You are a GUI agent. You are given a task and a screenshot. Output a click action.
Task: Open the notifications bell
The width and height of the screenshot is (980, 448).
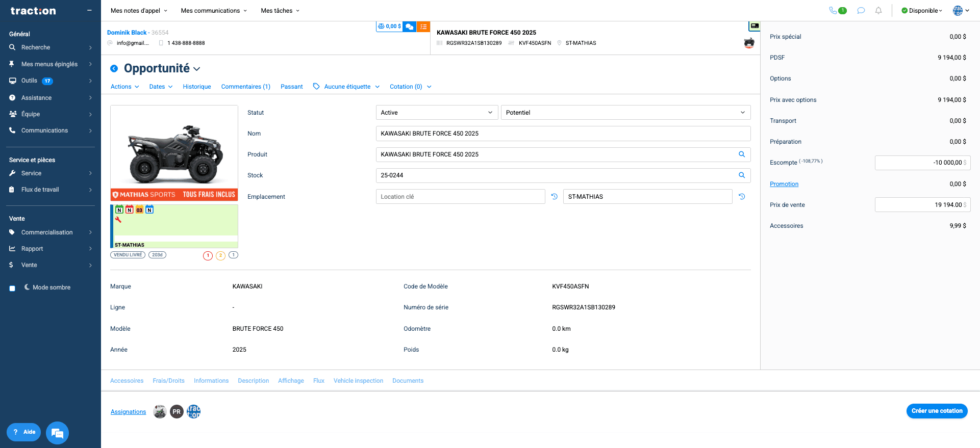878,10
